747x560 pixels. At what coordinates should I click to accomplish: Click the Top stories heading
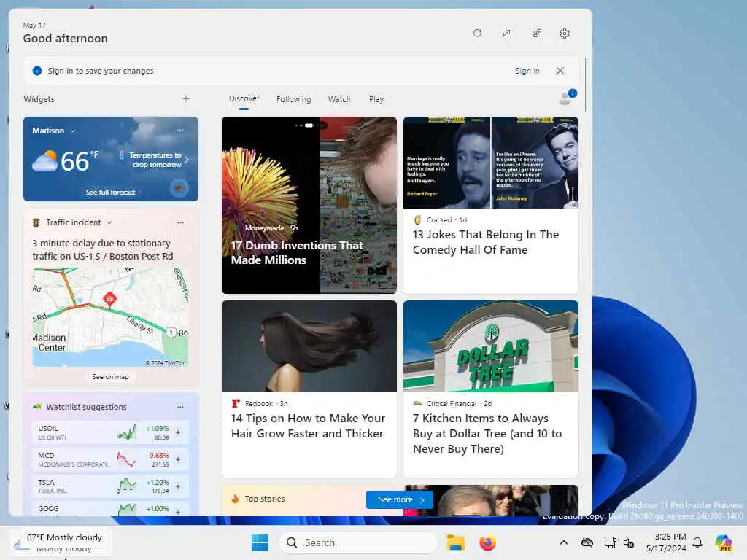click(x=264, y=499)
